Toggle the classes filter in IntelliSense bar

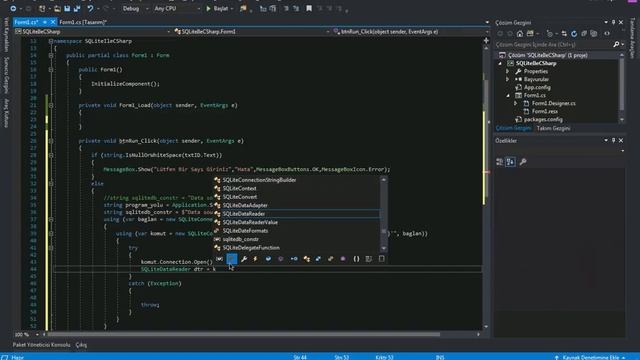click(307, 259)
